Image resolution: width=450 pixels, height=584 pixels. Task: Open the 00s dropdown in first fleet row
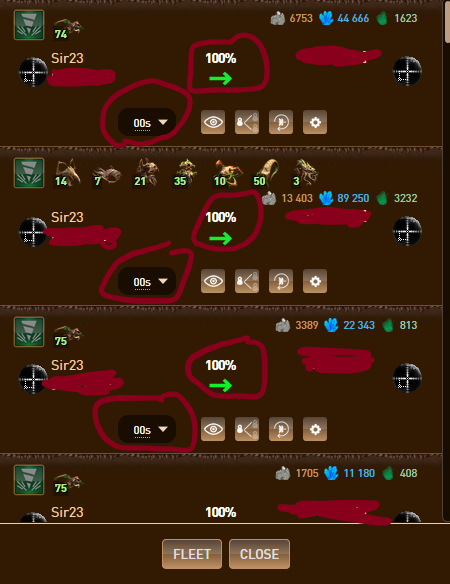point(147,122)
